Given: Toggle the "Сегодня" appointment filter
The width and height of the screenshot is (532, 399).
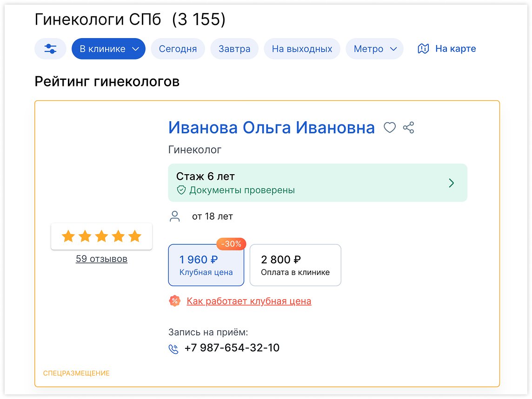Looking at the screenshot, I should click(x=178, y=48).
